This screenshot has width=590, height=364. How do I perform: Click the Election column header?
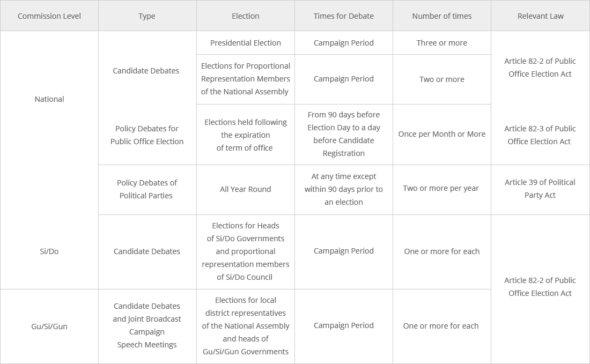[246, 16]
